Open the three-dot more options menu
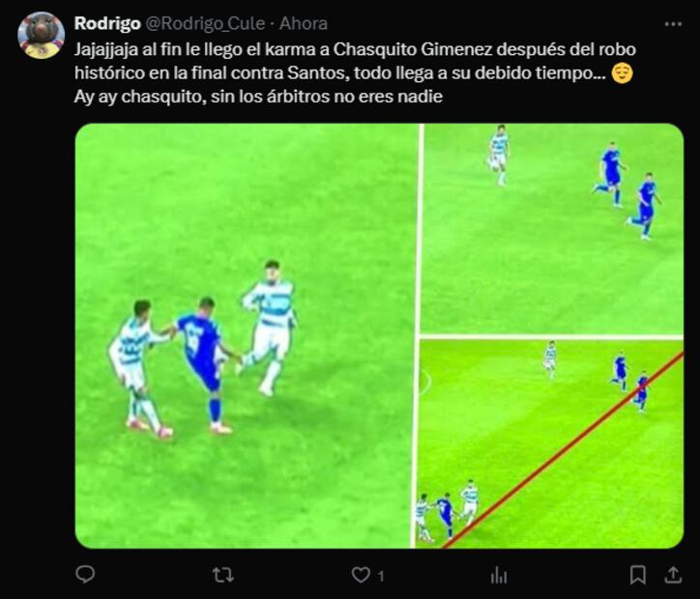 click(x=673, y=23)
